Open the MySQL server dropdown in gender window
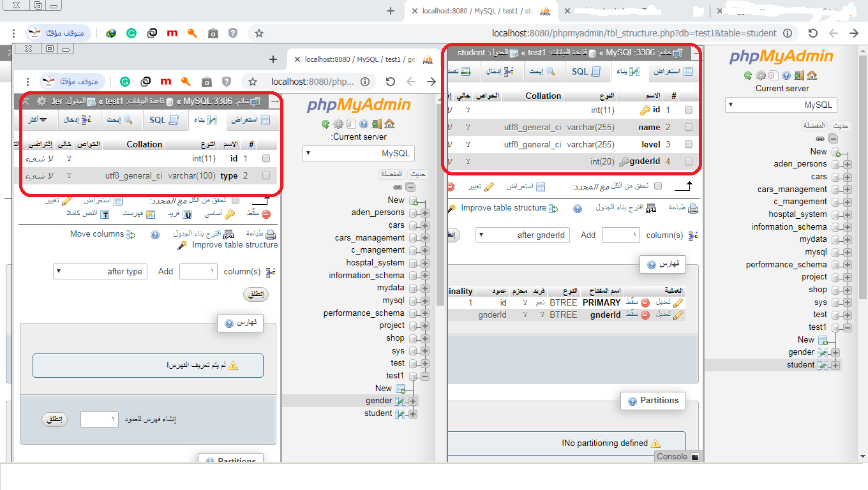868x490 pixels. click(358, 153)
